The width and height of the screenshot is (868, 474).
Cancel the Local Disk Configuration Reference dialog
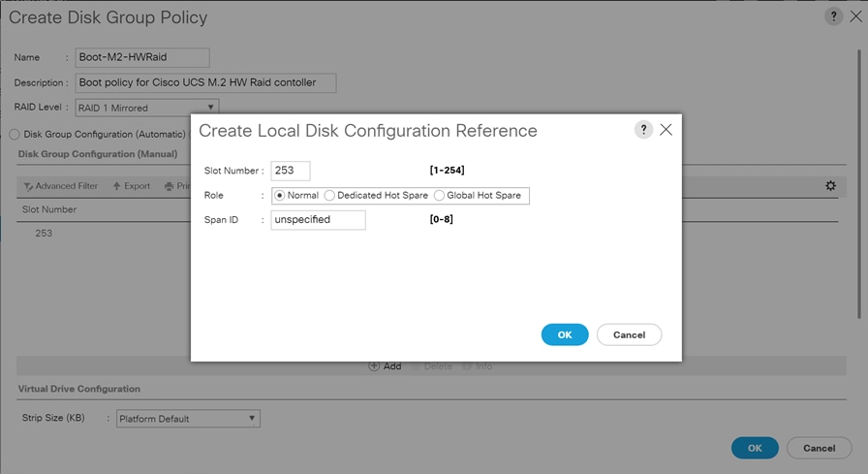pyautogui.click(x=629, y=334)
